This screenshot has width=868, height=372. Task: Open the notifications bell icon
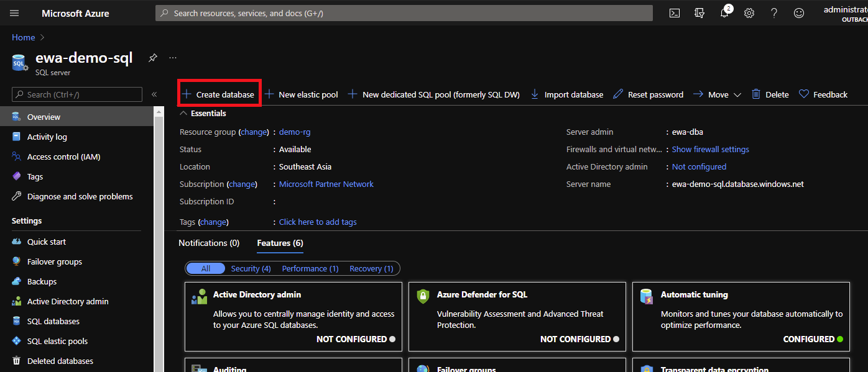[724, 13]
